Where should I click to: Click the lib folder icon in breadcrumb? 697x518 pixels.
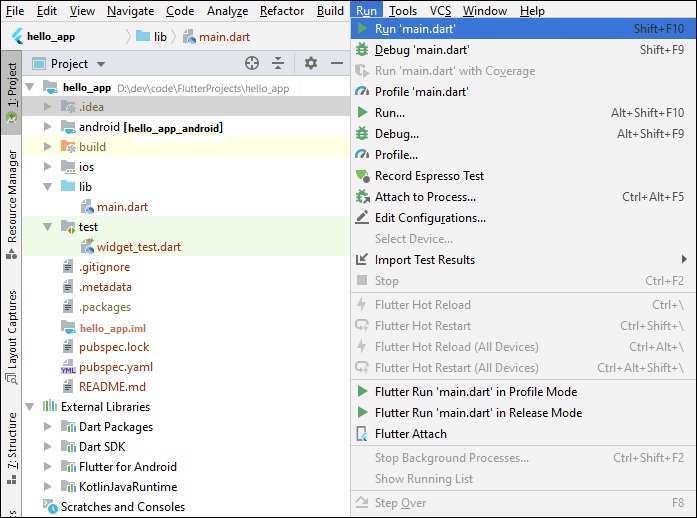(143, 36)
